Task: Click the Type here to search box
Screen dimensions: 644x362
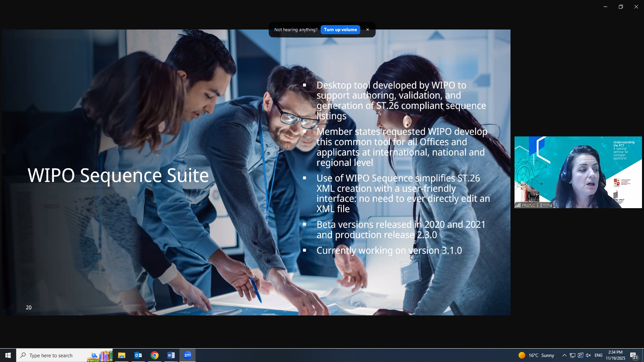Action: coord(54,355)
